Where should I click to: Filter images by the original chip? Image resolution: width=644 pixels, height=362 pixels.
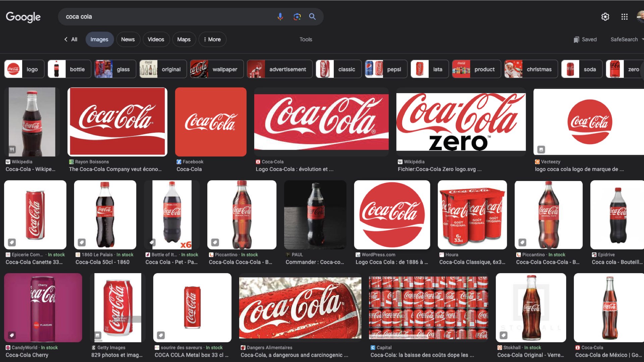click(163, 69)
